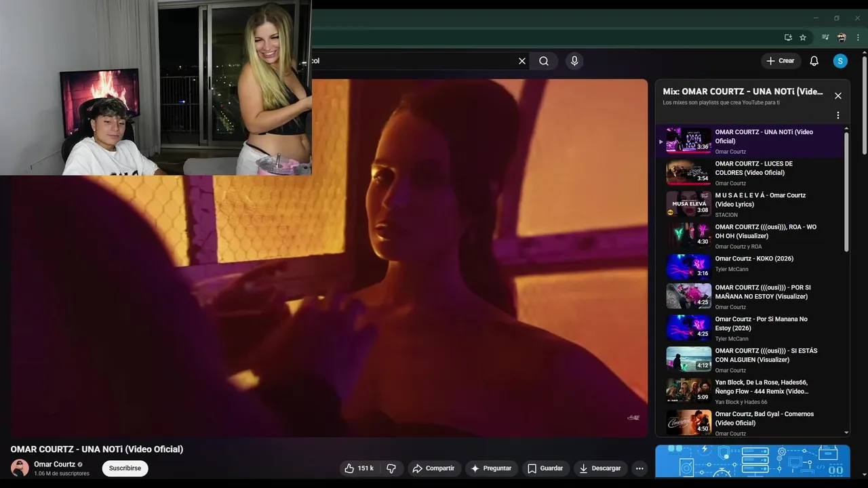This screenshot has width=868, height=488.
Task: Open Omar Courtz channel name link
Action: (54, 464)
